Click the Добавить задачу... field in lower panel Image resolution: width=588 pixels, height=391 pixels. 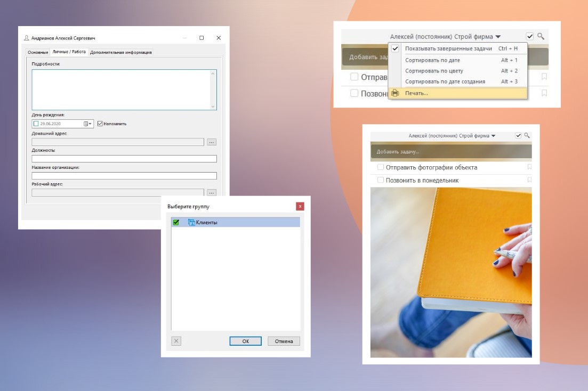[x=451, y=151]
